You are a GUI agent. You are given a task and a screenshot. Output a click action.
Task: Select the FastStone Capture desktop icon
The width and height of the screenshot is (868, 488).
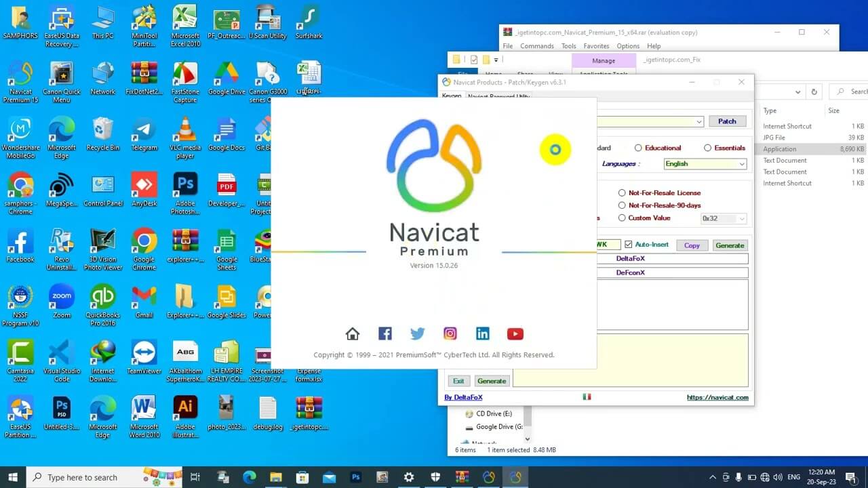(185, 81)
